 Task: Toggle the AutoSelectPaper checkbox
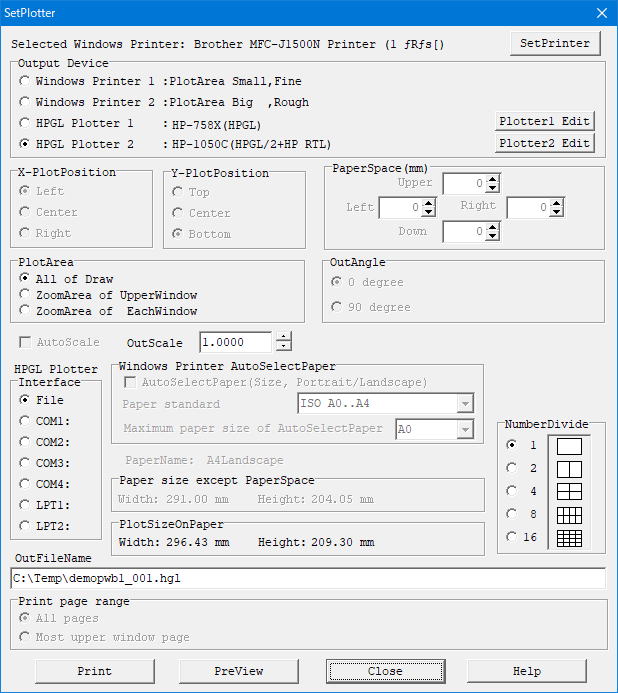click(x=130, y=382)
